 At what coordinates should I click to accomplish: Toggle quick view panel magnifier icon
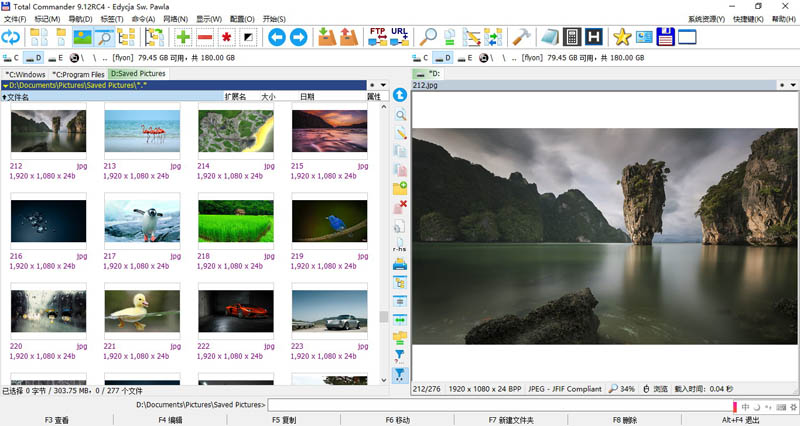click(104, 37)
